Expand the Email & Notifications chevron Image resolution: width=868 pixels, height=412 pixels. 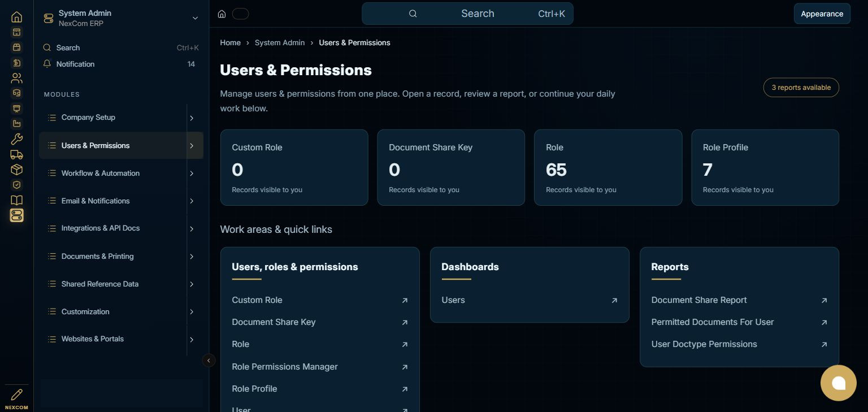click(192, 201)
